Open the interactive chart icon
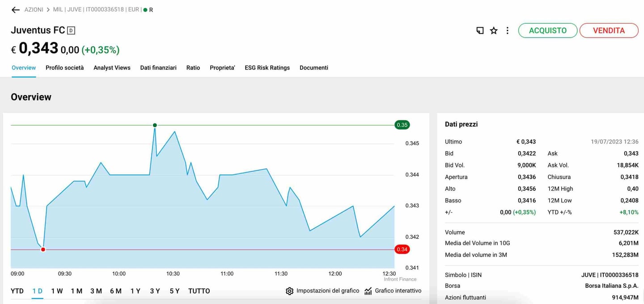The image size is (644, 304). coord(368,291)
